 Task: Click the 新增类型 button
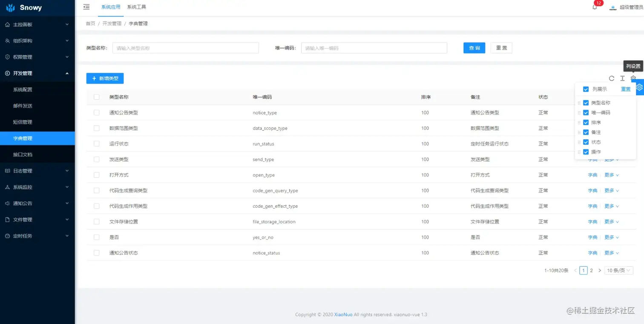[105, 78]
